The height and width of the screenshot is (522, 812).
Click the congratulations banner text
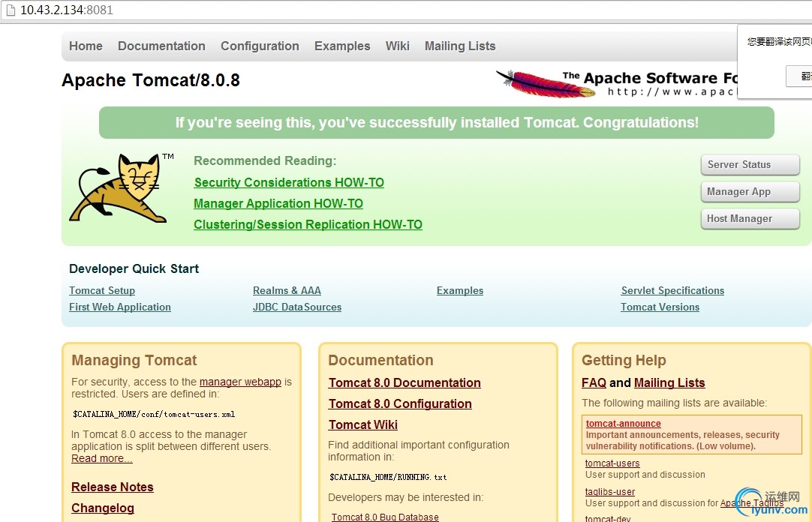(437, 122)
